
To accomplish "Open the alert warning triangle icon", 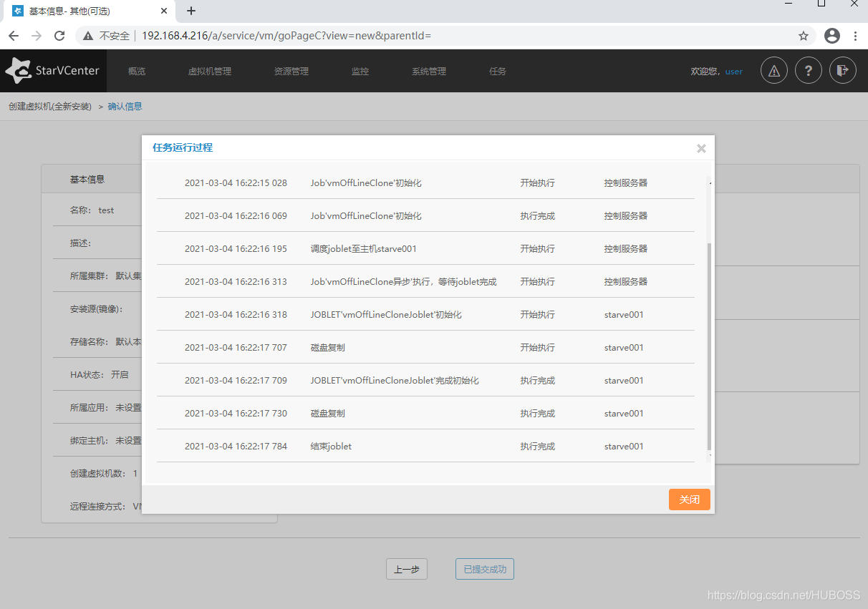I will point(774,71).
